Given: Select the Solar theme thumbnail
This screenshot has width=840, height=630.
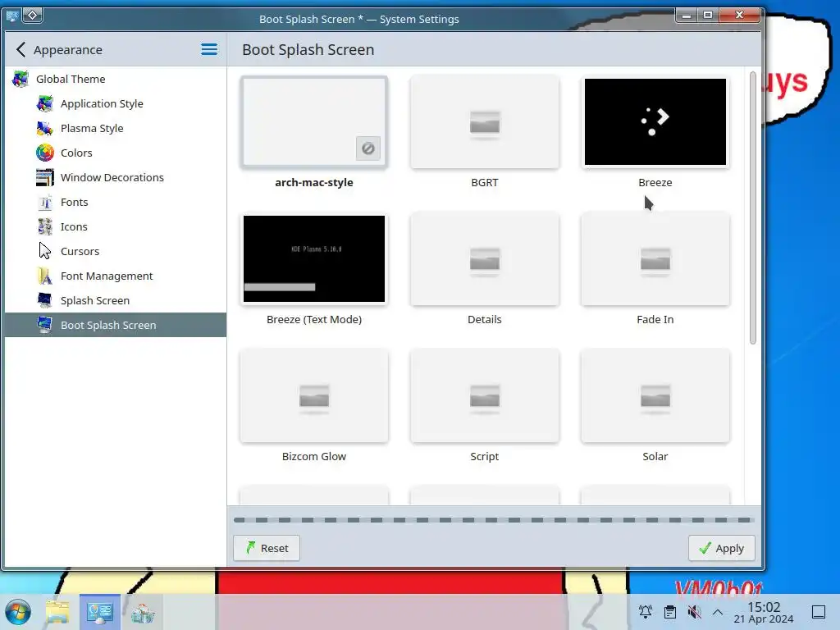Looking at the screenshot, I should (x=655, y=396).
